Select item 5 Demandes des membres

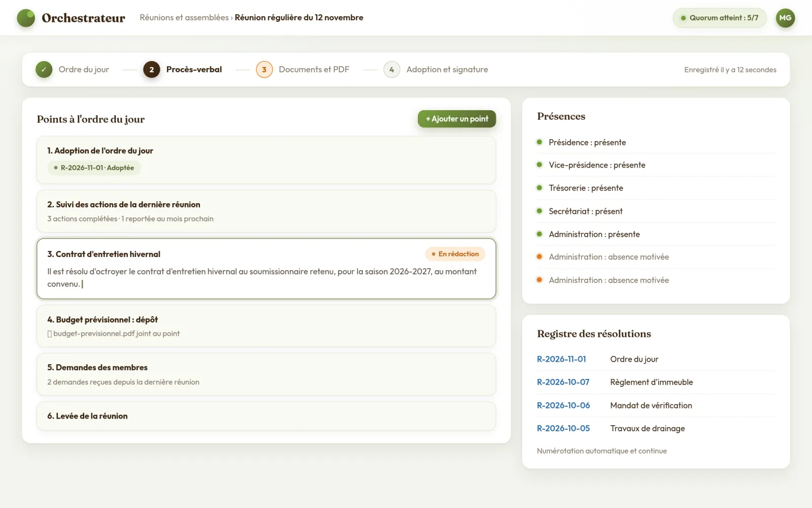[266, 374]
